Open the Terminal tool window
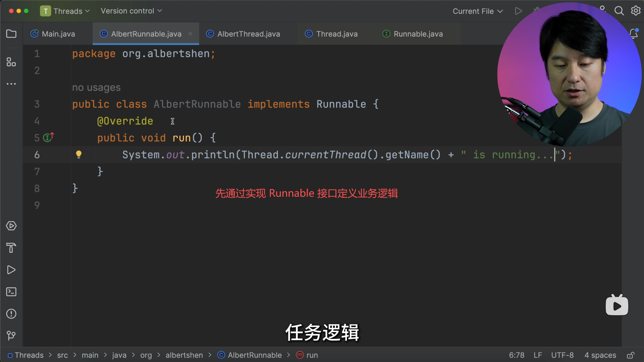Viewport: 644px width, 362px height. [x=11, y=292]
